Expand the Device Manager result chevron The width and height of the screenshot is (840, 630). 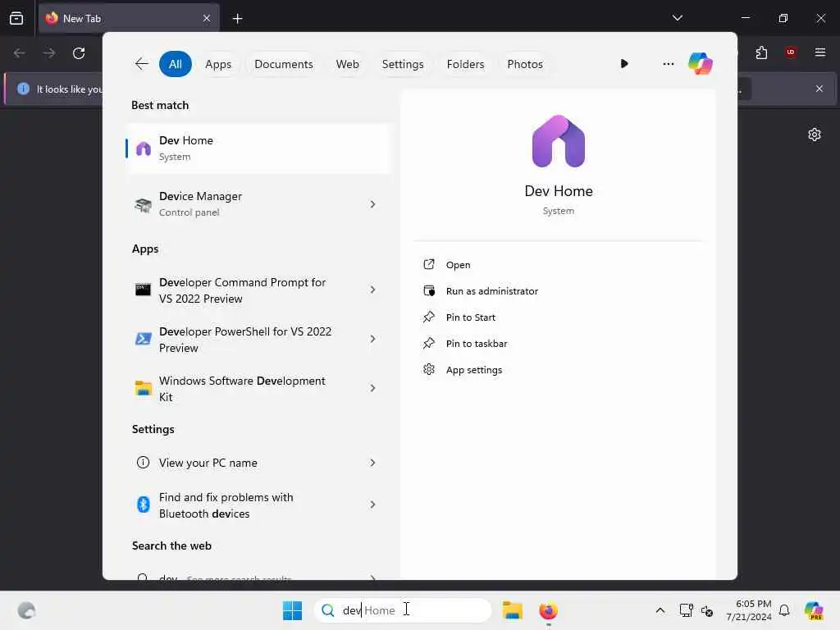tap(373, 204)
